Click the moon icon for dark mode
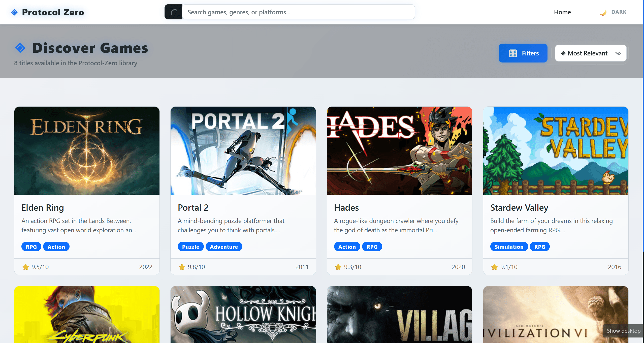Image resolution: width=644 pixels, height=343 pixels. click(603, 12)
